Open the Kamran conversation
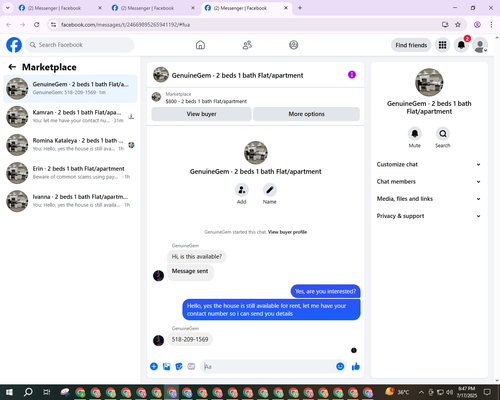Screen dimensions: 500x400 click(x=70, y=117)
